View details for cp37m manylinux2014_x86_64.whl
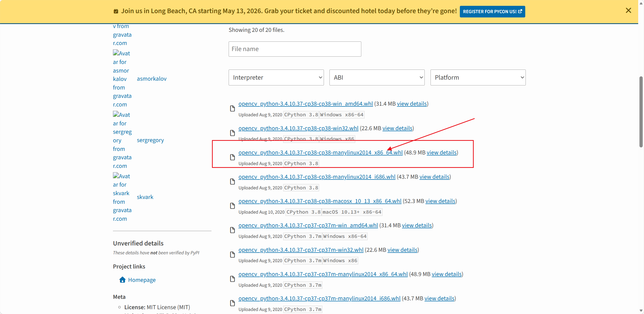 tap(447, 274)
